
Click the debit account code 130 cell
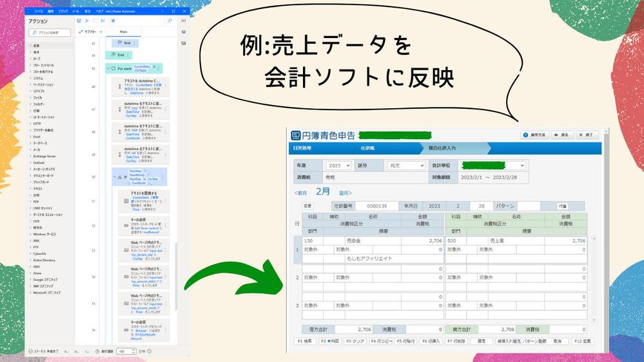[313, 241]
